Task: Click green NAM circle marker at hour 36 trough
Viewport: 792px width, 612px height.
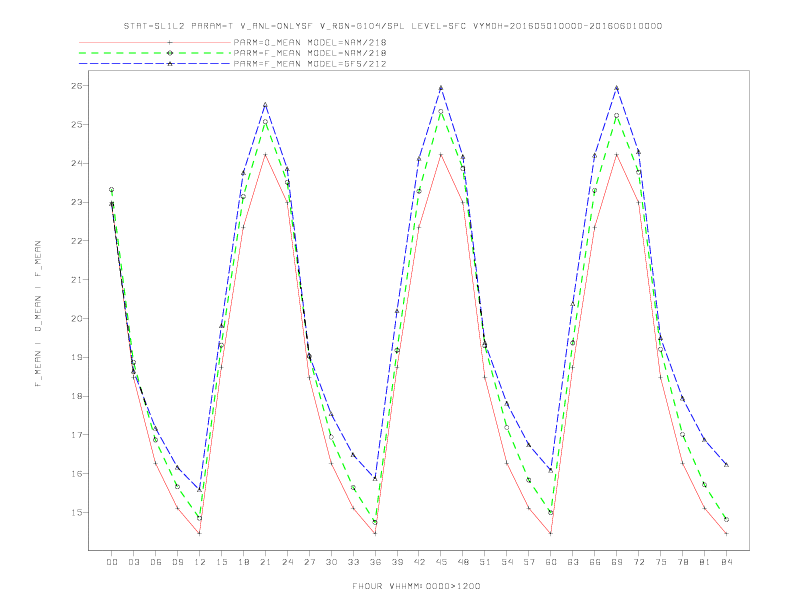Action: click(375, 523)
